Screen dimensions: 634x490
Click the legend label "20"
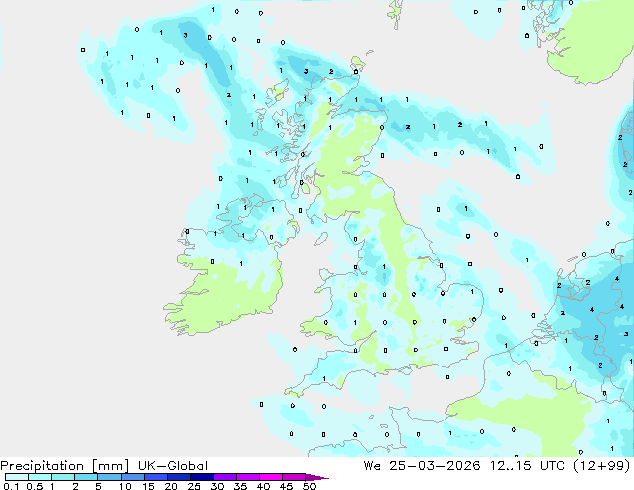pos(171,486)
